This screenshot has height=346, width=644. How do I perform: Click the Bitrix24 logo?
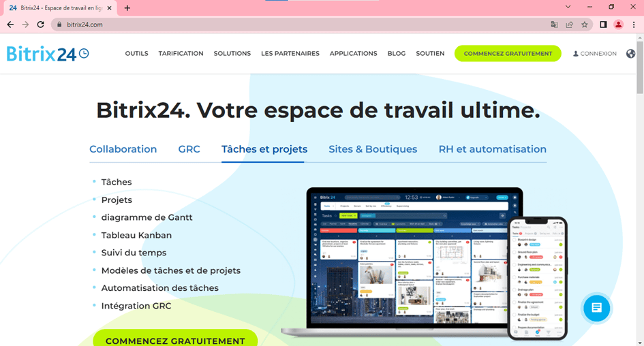48,54
